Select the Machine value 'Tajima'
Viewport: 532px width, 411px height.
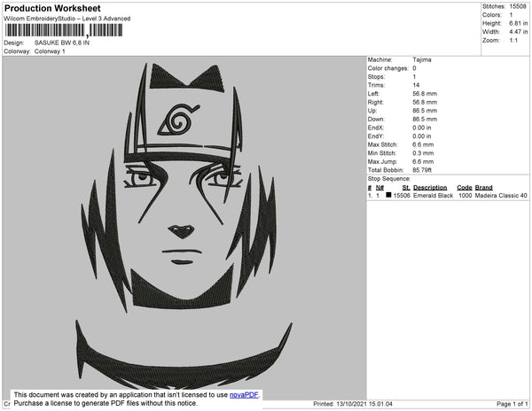coord(422,59)
